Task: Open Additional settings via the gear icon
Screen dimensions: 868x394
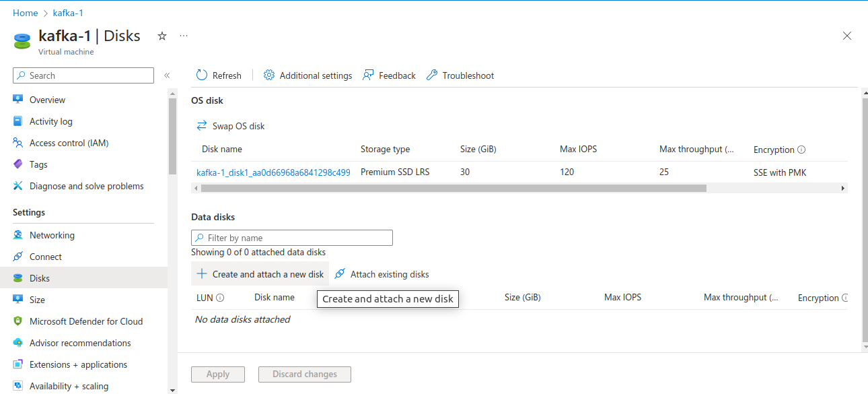Action: point(268,75)
